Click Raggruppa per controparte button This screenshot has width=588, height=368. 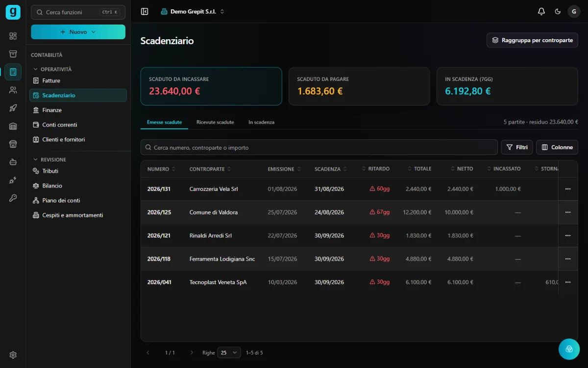(532, 40)
